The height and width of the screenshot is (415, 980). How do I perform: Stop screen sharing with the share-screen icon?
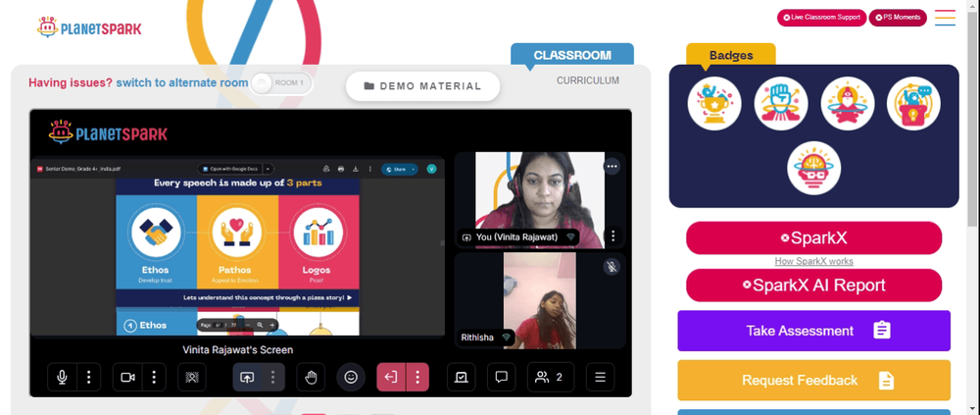[x=247, y=377]
